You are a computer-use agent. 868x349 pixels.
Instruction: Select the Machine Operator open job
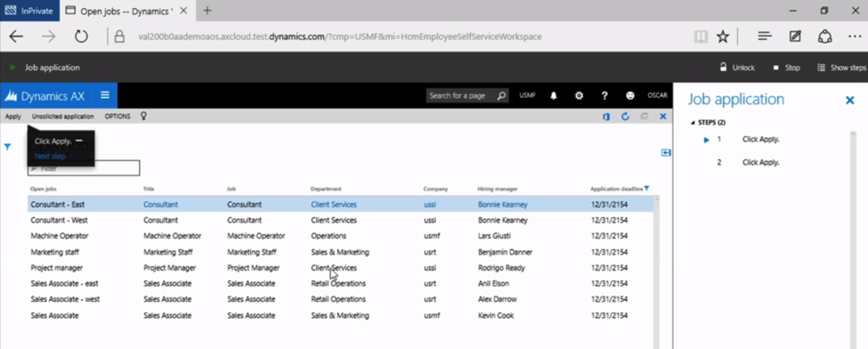click(x=60, y=235)
